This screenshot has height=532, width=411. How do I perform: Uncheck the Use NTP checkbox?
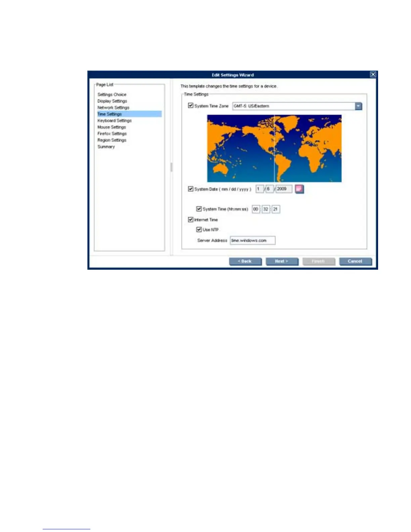(x=199, y=229)
